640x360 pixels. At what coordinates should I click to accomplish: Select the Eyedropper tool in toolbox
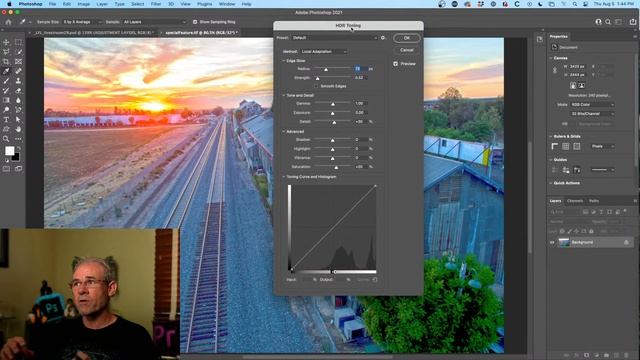click(x=6, y=71)
